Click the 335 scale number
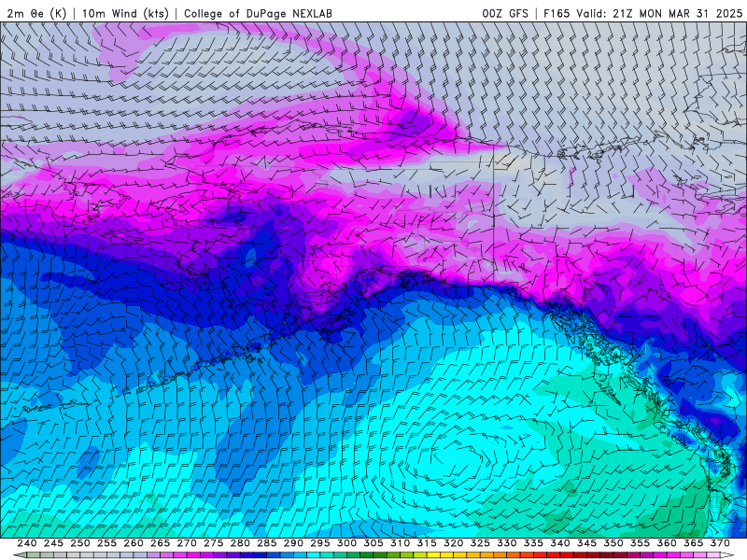The image size is (747, 560). tap(533, 543)
